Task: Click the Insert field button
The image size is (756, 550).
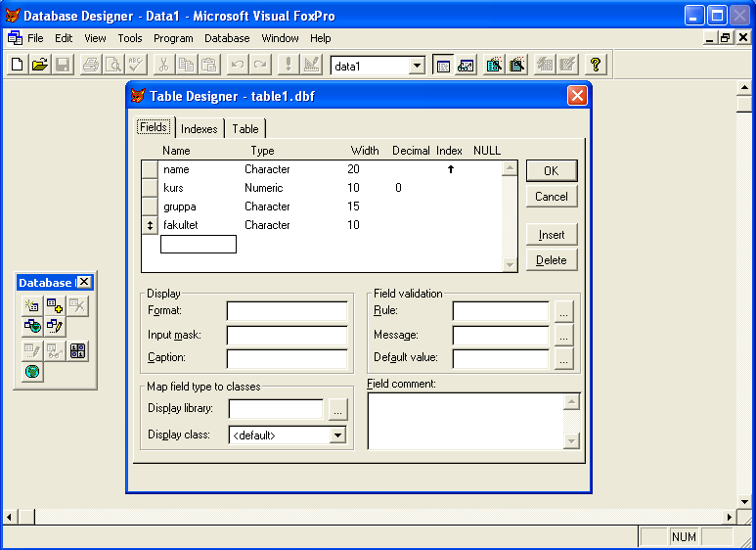Action: click(x=552, y=235)
